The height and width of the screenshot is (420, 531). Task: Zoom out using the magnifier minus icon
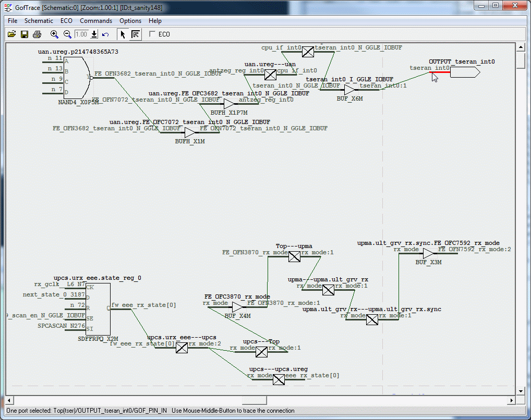click(67, 34)
